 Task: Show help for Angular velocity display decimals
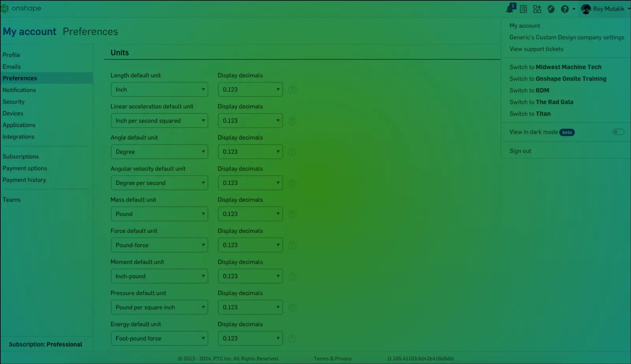(292, 183)
